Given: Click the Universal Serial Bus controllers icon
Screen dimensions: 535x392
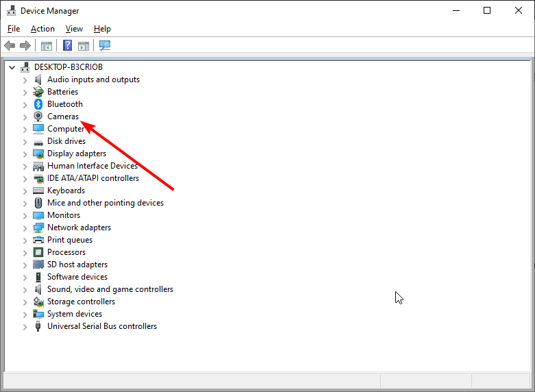Looking at the screenshot, I should (x=38, y=326).
